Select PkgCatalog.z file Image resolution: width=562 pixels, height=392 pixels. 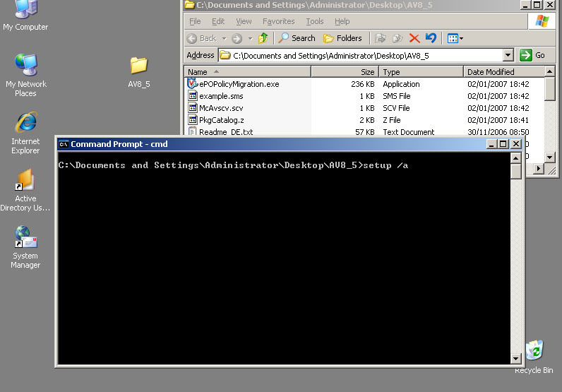pos(222,120)
